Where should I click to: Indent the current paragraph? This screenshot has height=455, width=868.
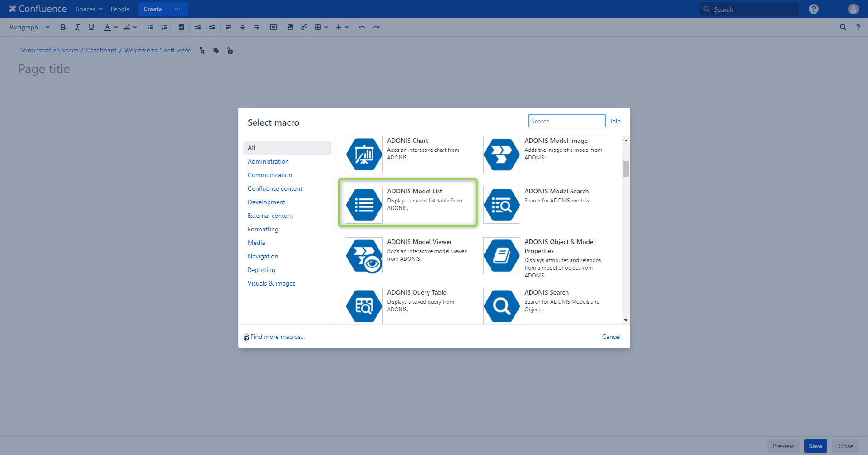[x=212, y=27]
